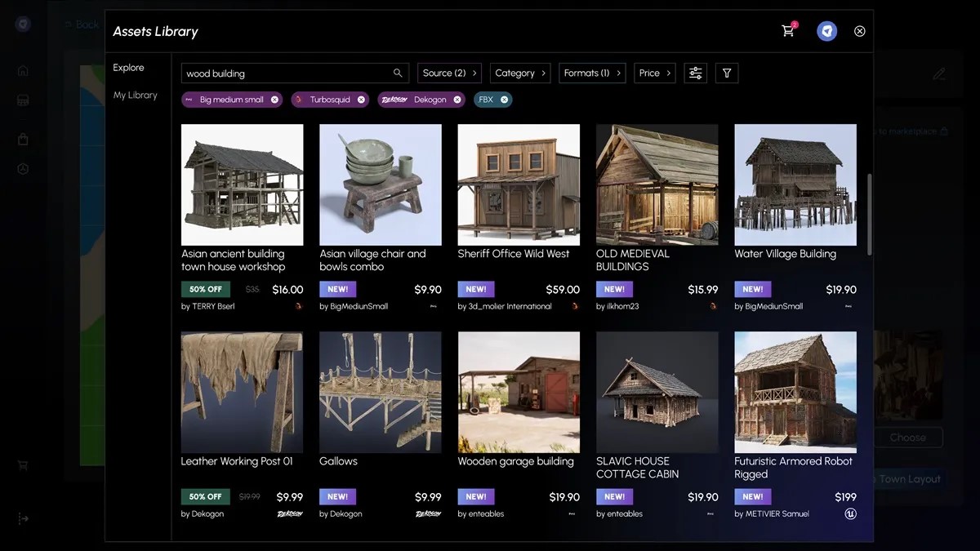Screen dimensions: 980x551
Task: Remove the Turbosquid filter chip
Action: click(361, 100)
